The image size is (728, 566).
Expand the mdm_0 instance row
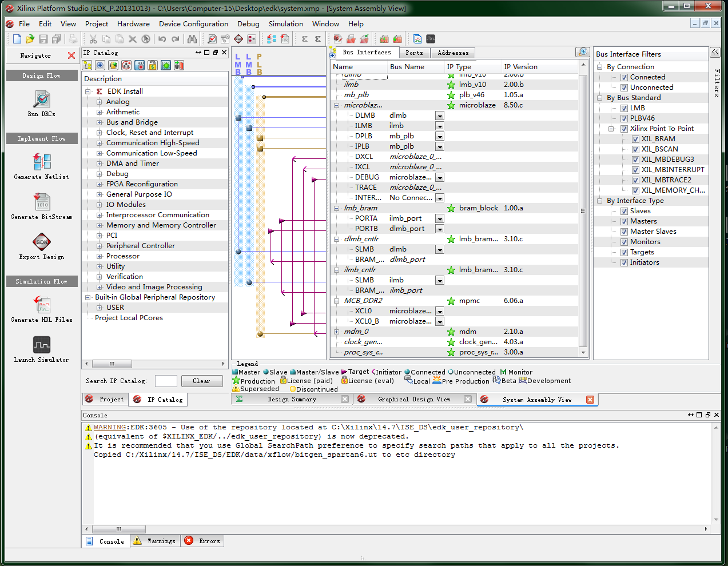(337, 332)
